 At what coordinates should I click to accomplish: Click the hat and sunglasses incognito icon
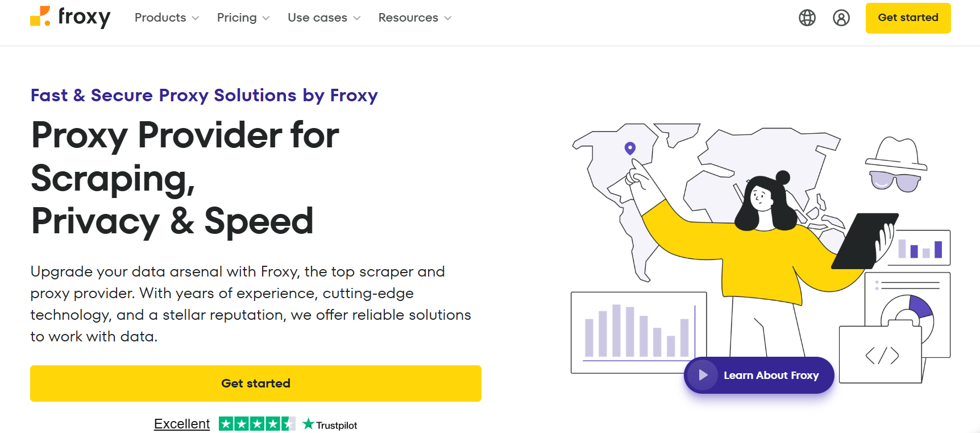click(896, 164)
